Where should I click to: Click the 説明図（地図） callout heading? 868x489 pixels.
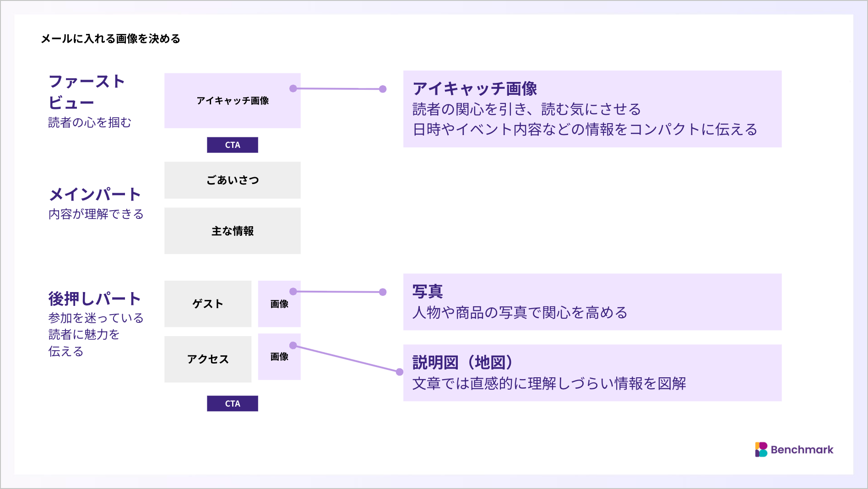coord(463,362)
